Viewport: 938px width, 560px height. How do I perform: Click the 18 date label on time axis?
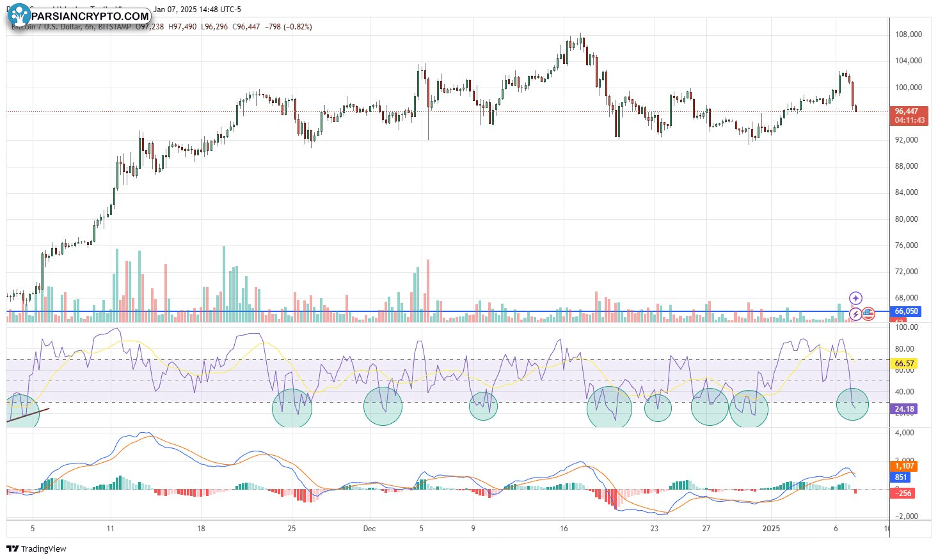(201, 529)
